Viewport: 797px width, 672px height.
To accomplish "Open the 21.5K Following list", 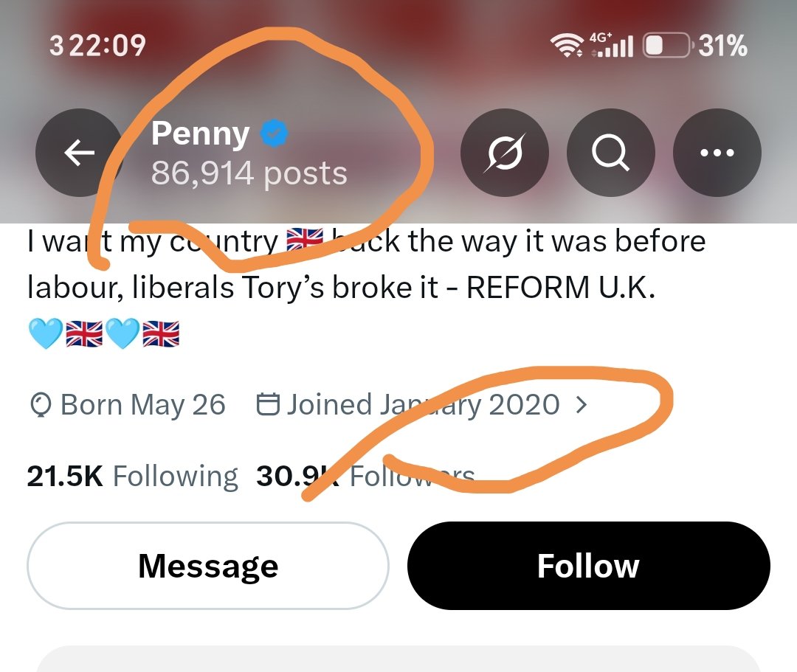I will point(132,476).
